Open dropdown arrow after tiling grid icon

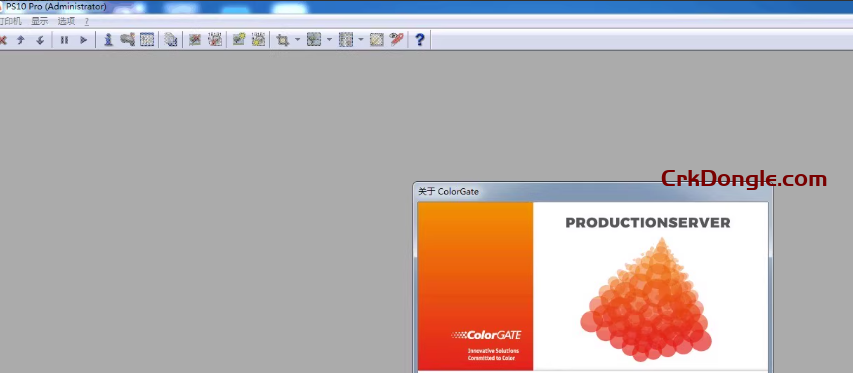(x=361, y=40)
